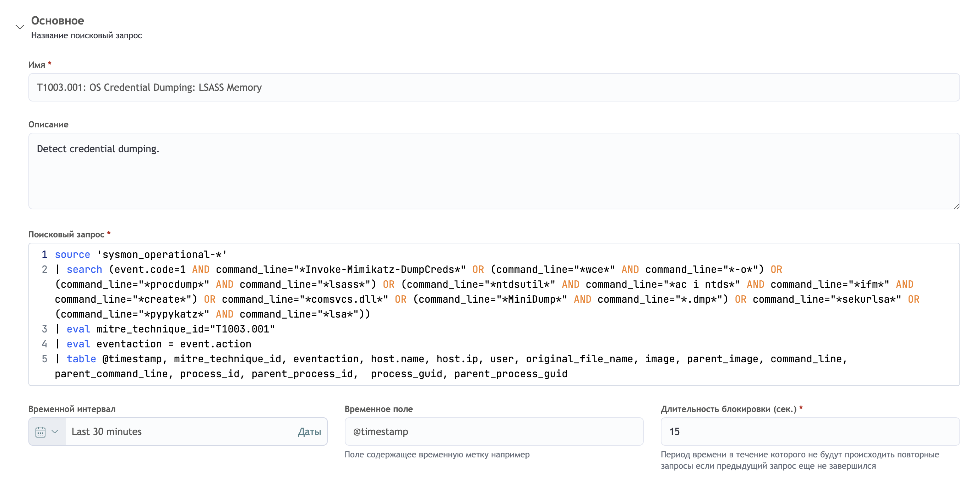Click the Поисковый запрос field label
The image size is (980, 484).
[66, 235]
